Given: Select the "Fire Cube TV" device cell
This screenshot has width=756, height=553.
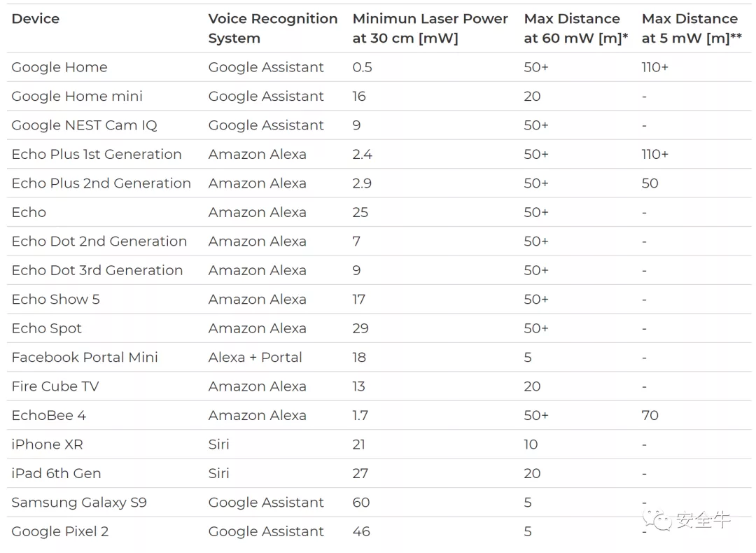Looking at the screenshot, I should [55, 386].
